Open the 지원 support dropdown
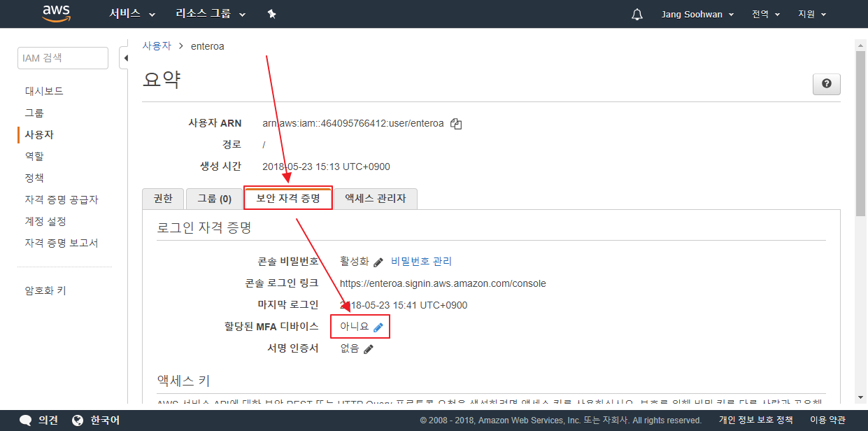868x431 pixels. 812,14
